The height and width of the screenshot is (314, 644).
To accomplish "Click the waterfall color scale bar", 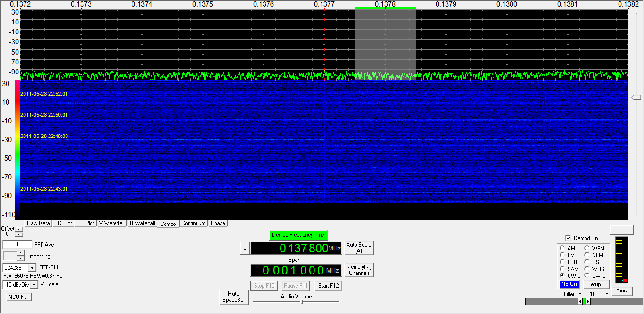I will point(18,149).
